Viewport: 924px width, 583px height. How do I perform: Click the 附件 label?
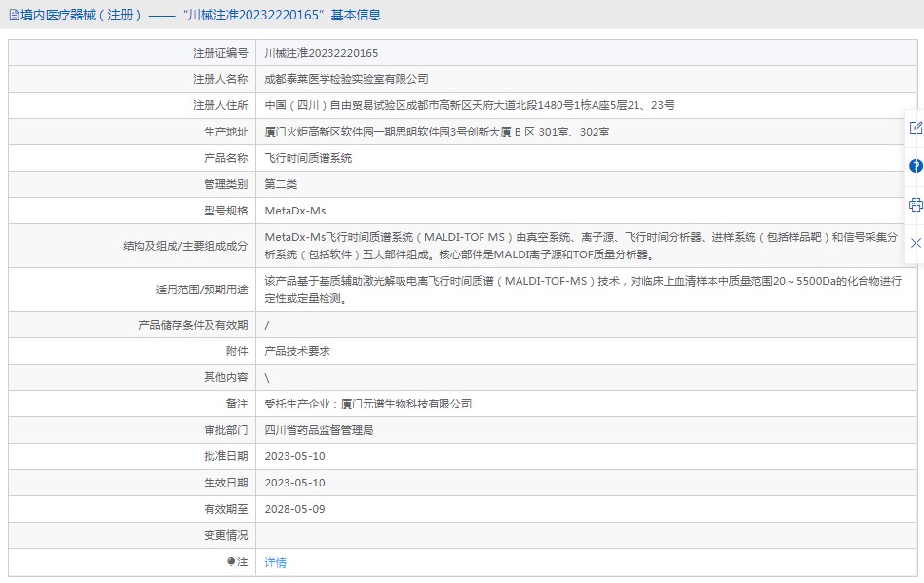point(237,351)
